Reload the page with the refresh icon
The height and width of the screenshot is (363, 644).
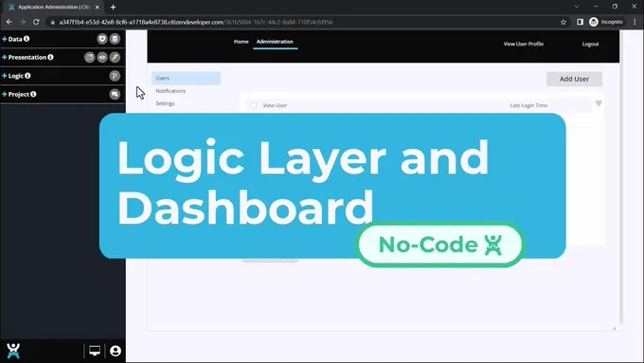36,22
